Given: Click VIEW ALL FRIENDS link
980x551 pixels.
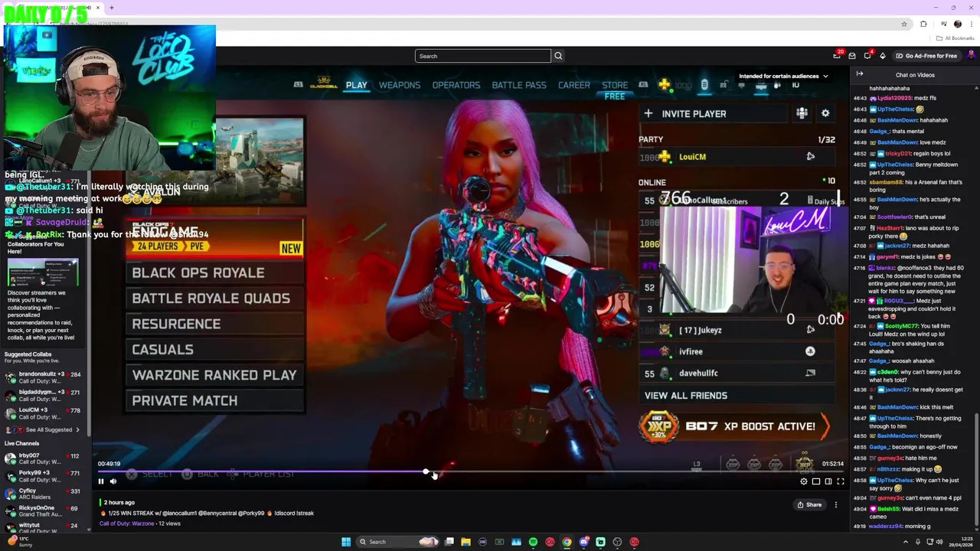Looking at the screenshot, I should point(686,396).
